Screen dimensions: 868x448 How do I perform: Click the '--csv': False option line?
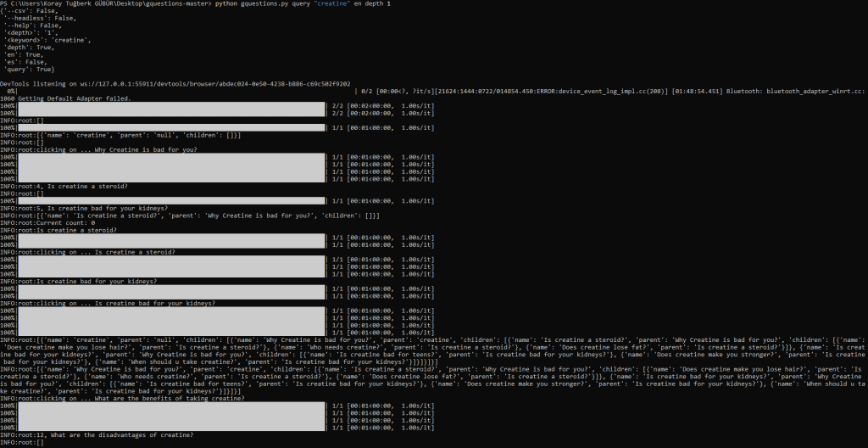(x=31, y=11)
